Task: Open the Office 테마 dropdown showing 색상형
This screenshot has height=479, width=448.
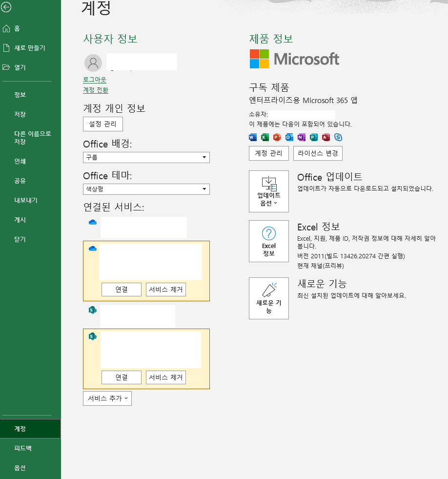Action: pos(146,189)
